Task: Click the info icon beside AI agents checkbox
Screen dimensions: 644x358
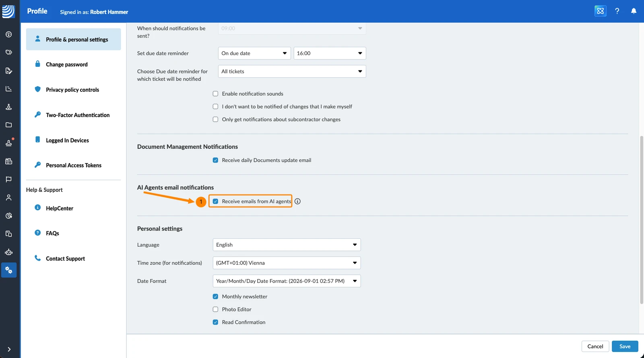Action: pyautogui.click(x=297, y=202)
